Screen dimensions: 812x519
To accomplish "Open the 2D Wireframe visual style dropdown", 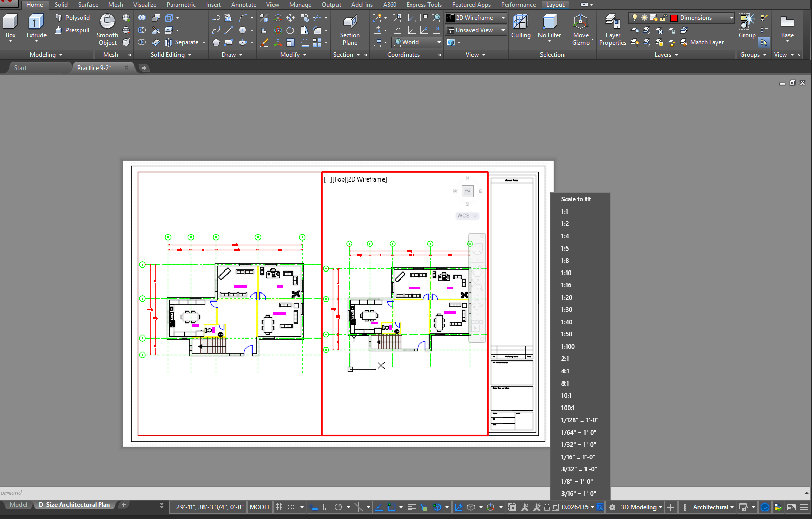I will (x=476, y=18).
